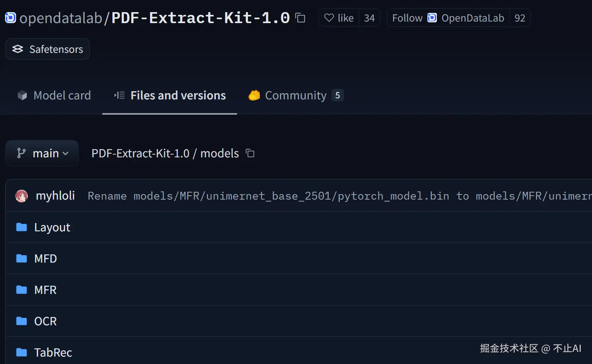Click the myhloli user avatar

22,196
